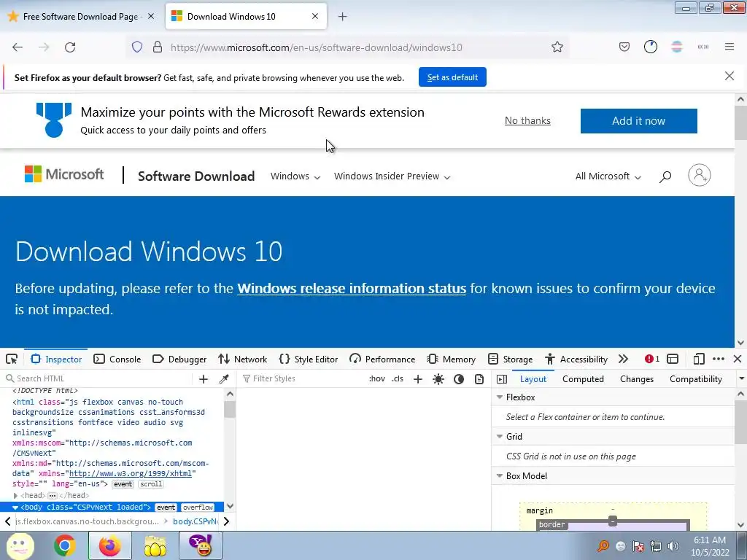The width and height of the screenshot is (747, 560).
Task: Toggle the :hov pseudo-class panel
Action: (x=377, y=379)
